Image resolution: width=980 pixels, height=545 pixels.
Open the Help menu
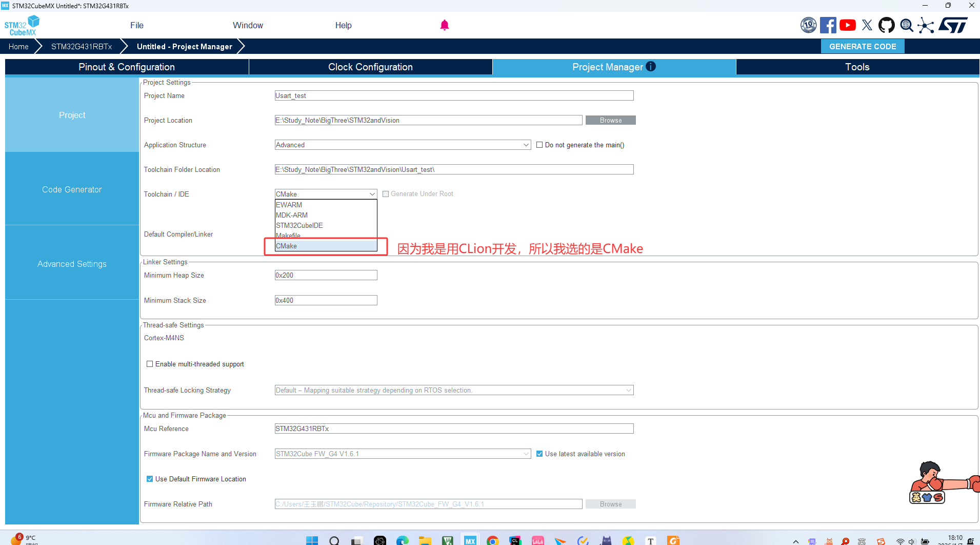point(343,25)
